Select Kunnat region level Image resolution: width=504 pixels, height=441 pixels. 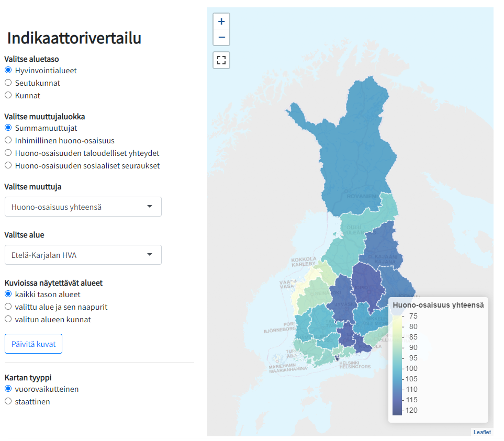8,95
